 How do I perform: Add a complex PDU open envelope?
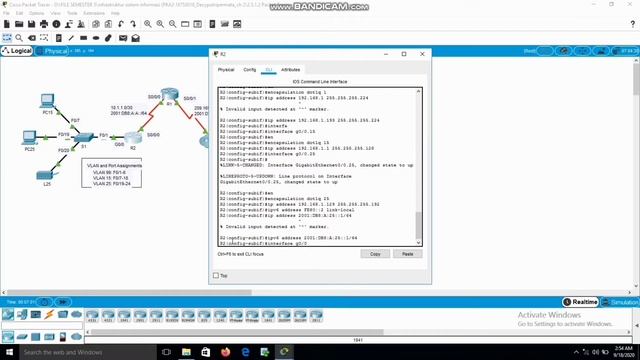click(136, 38)
